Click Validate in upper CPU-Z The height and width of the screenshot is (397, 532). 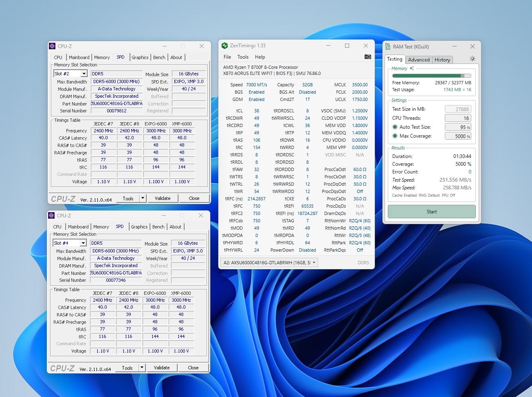(x=163, y=198)
